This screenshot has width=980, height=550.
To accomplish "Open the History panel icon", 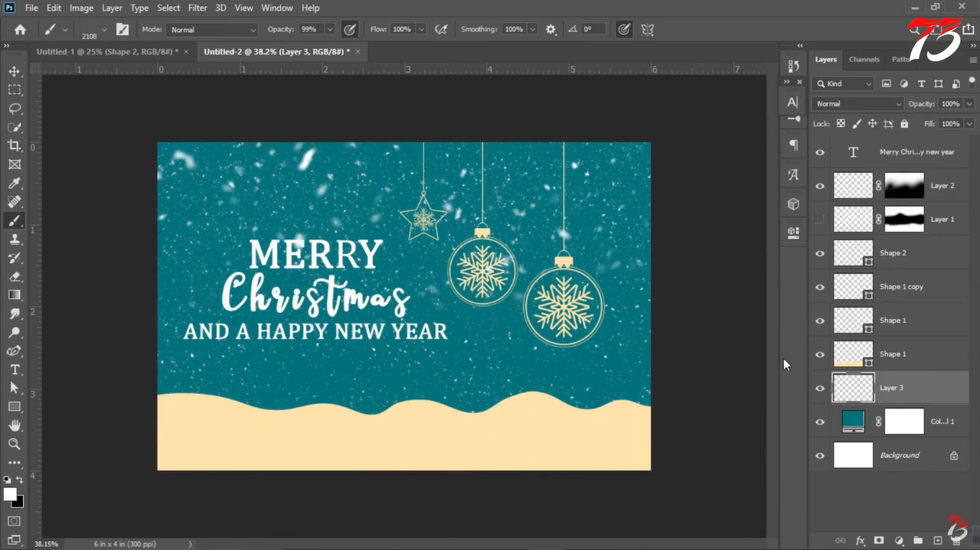I will 793,67.
